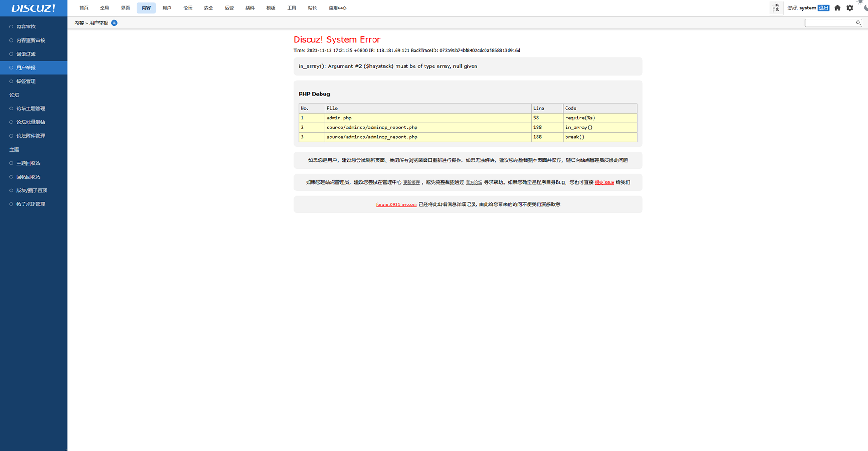The height and width of the screenshot is (451, 868).
Task: Open the 模板 menu
Action: point(271,8)
